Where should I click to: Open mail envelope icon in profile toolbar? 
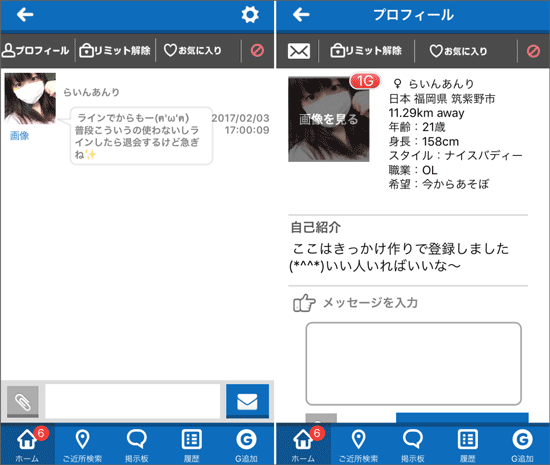pyautogui.click(x=299, y=51)
